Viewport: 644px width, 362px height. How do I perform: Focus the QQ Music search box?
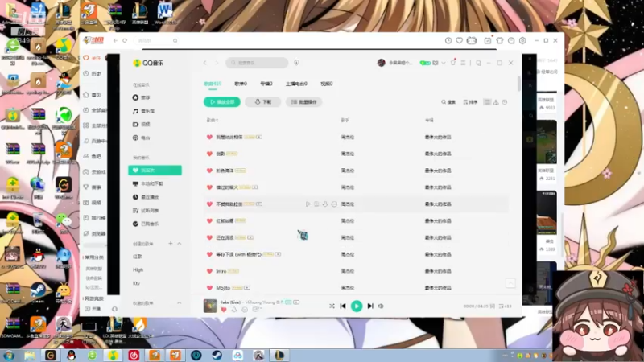click(x=257, y=63)
